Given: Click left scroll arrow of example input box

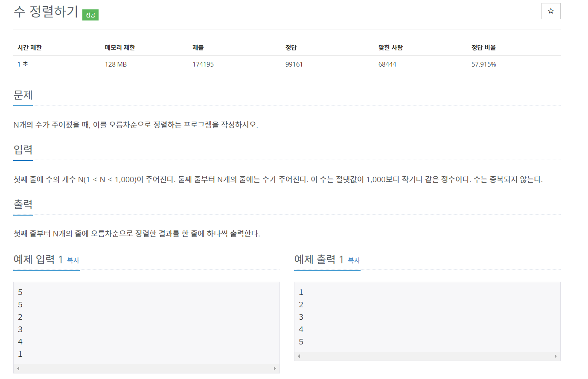Looking at the screenshot, I should [18, 368].
